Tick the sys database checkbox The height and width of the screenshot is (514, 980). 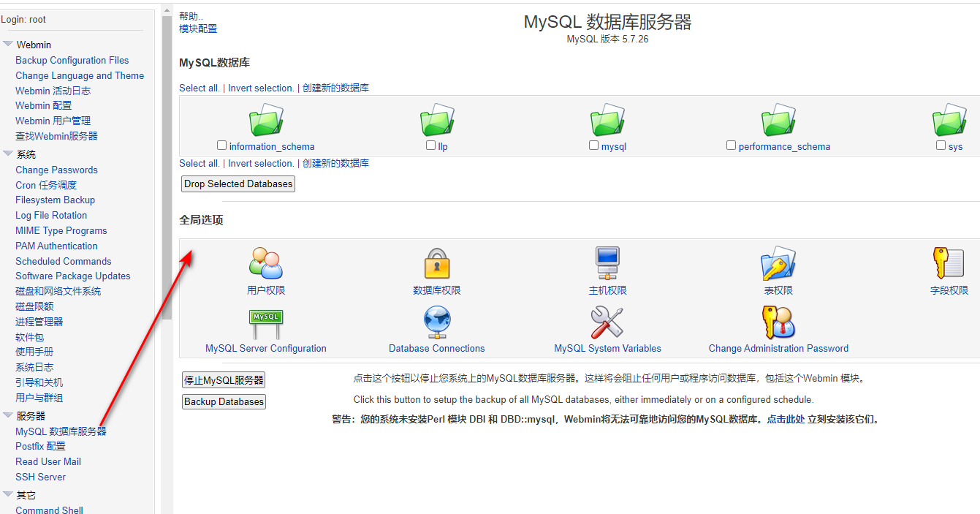(941, 145)
